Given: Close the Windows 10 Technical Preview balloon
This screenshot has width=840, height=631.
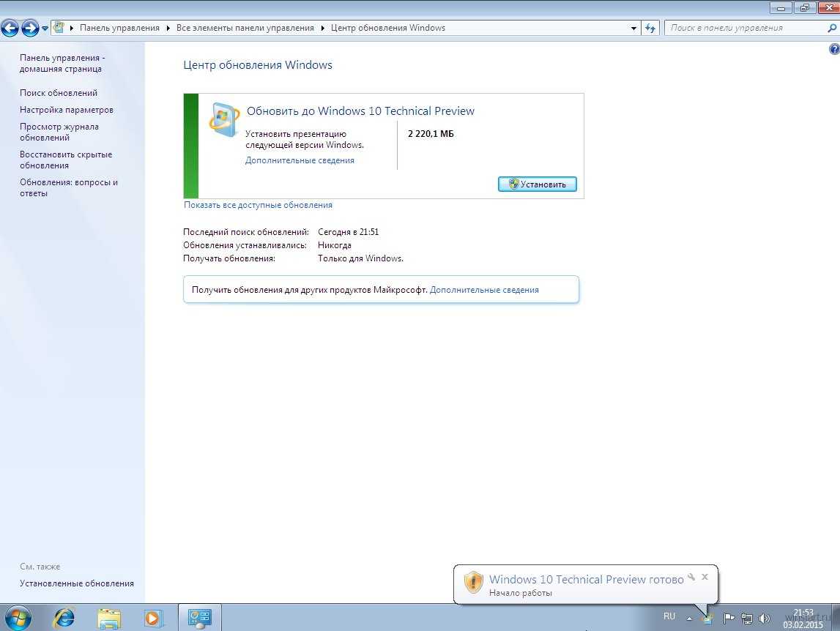Looking at the screenshot, I should click(x=705, y=577).
